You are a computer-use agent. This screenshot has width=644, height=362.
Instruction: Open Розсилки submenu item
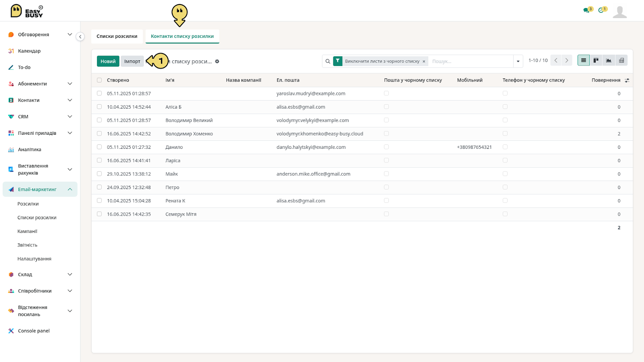click(28, 204)
